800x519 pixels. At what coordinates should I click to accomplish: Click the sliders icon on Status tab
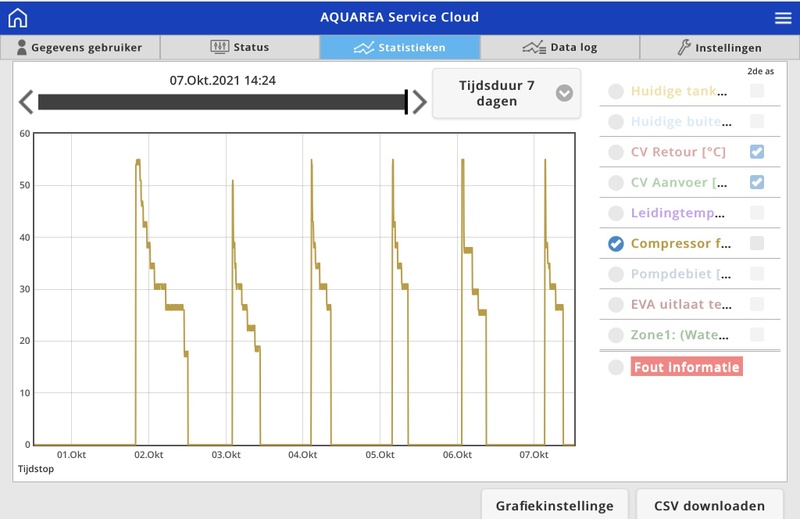219,47
